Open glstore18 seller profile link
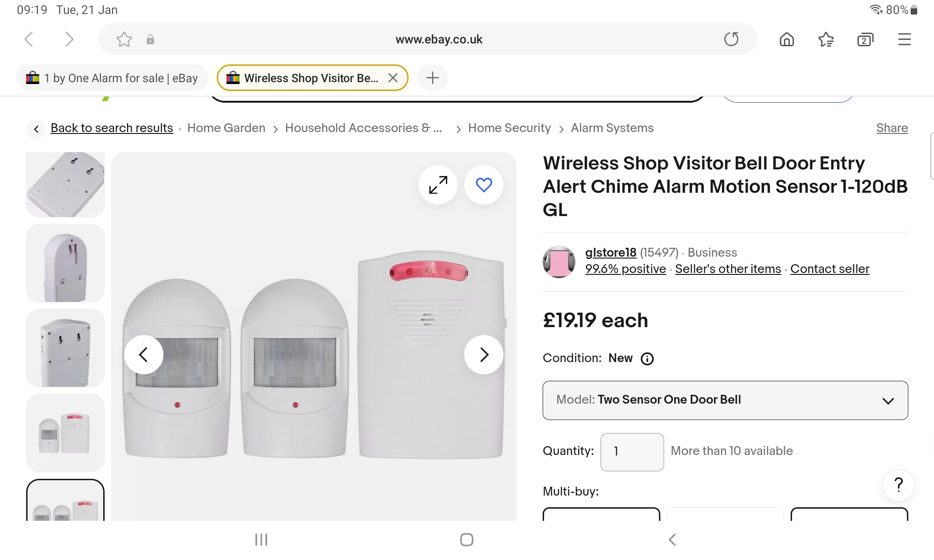Image resolution: width=934 pixels, height=560 pixels. point(610,252)
